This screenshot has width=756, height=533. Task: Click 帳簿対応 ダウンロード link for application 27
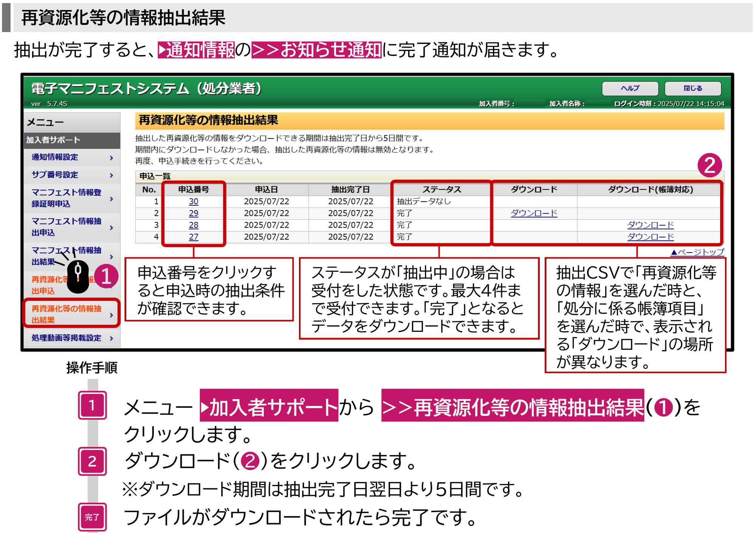coord(650,237)
